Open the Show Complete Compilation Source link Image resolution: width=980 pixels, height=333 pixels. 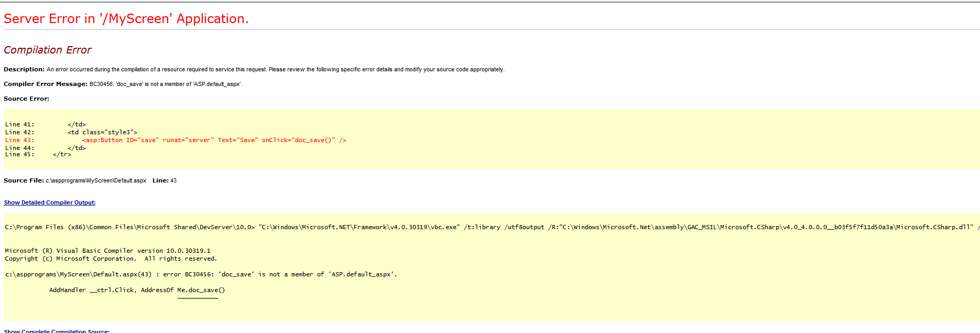57,330
